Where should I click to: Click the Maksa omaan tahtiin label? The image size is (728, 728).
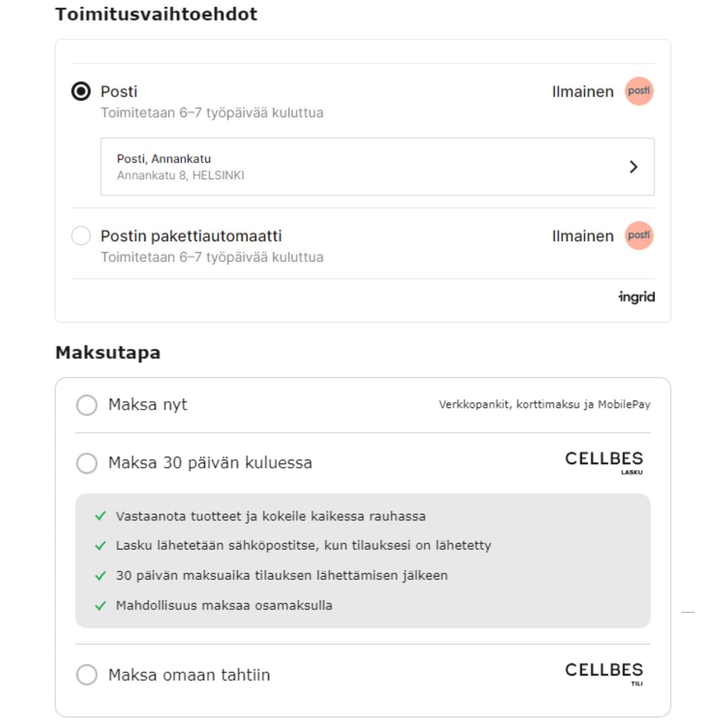(x=189, y=675)
